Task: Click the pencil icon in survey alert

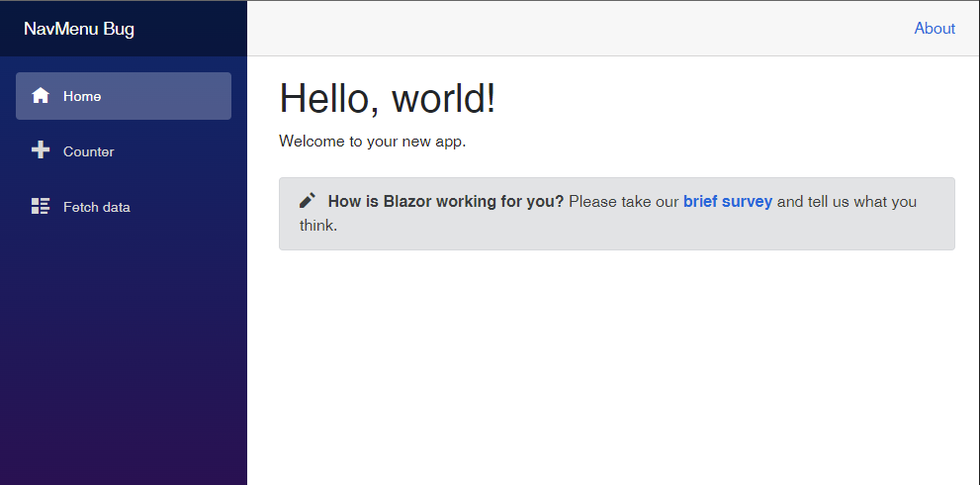Action: coord(308,201)
